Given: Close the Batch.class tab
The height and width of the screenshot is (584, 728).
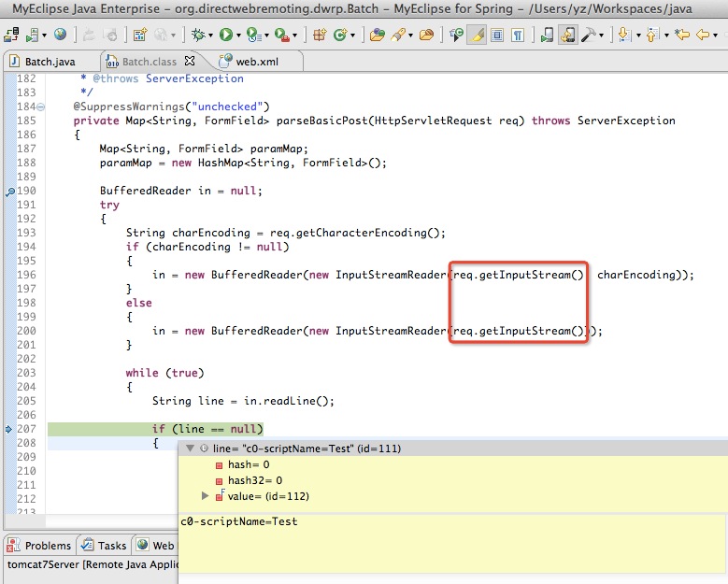Looking at the screenshot, I should 190,61.
